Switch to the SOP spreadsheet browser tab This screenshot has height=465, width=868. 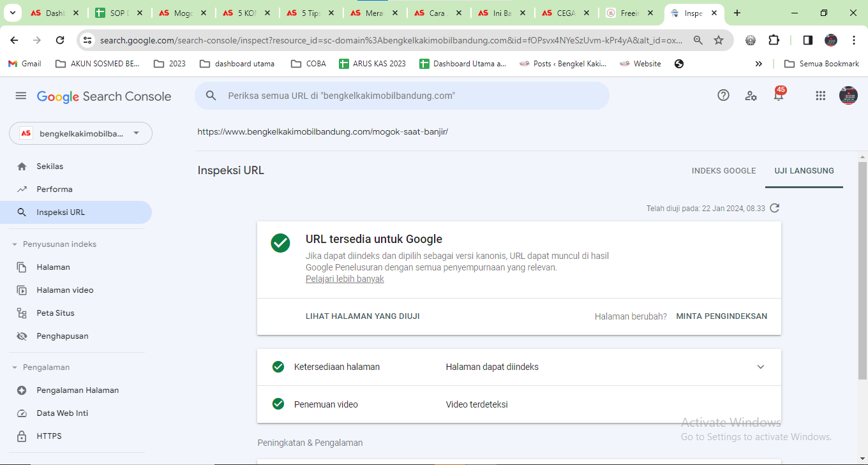pyautogui.click(x=119, y=13)
